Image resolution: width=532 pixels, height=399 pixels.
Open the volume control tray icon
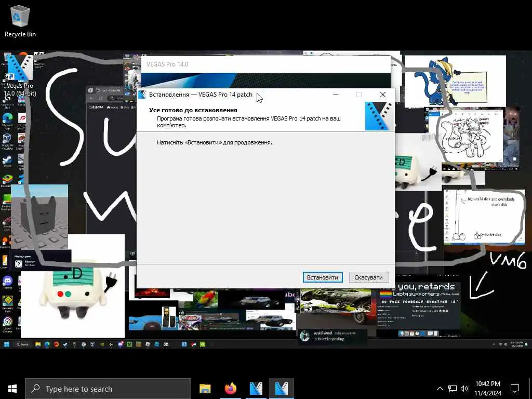coord(464,389)
